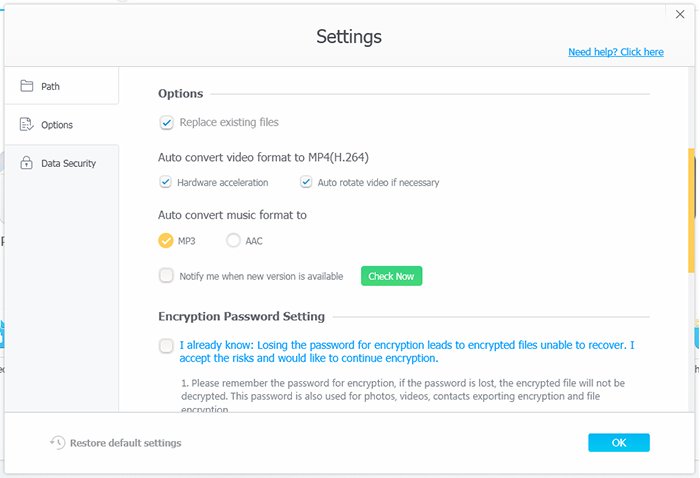This screenshot has height=478, width=700.
Task: Enable Notify me when new version available
Action: [166, 275]
